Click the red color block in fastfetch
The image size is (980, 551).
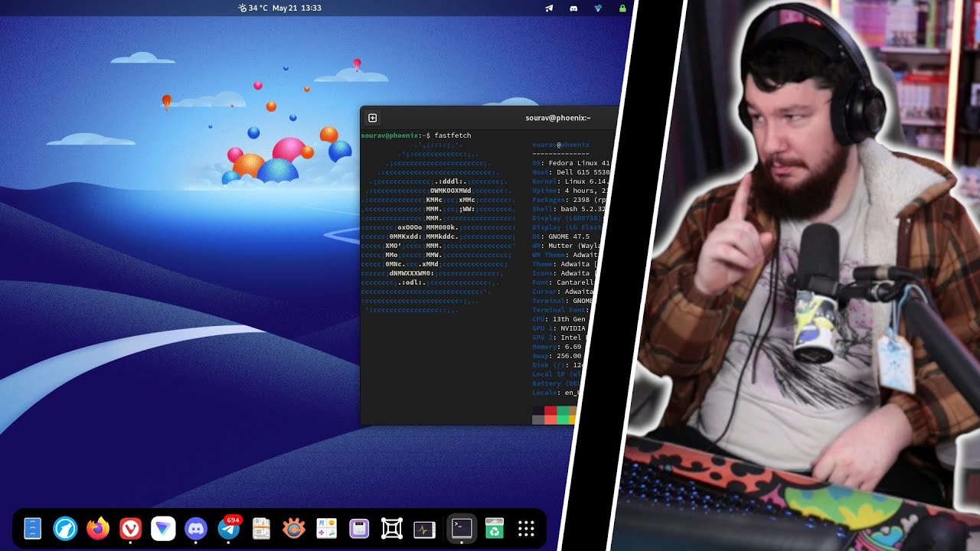550,411
